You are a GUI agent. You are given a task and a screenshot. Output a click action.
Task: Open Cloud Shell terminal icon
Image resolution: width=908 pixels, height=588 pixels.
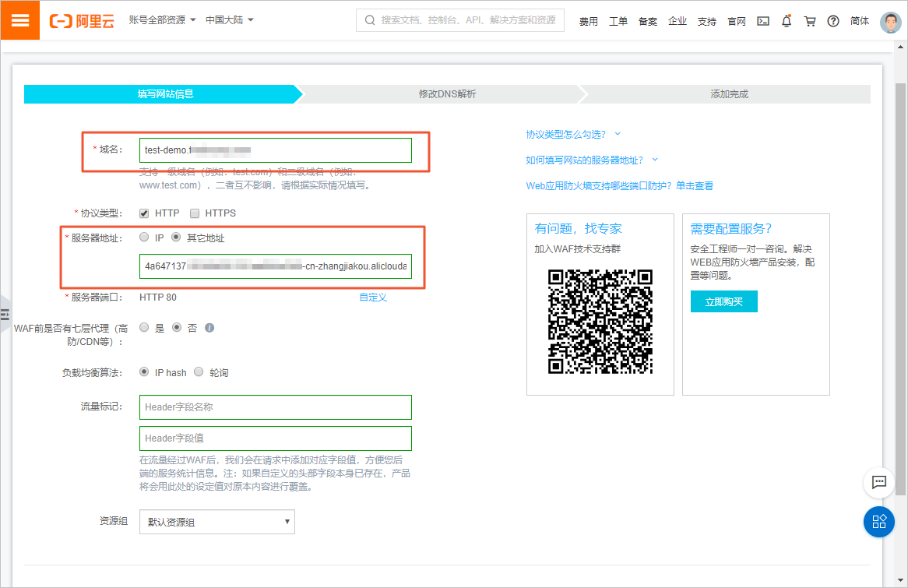pyautogui.click(x=763, y=22)
